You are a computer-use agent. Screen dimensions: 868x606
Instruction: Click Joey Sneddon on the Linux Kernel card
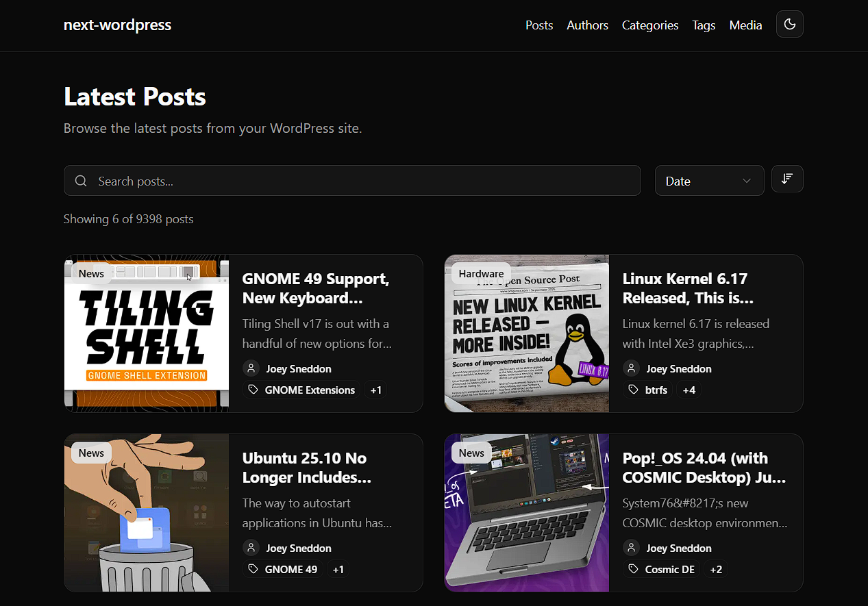click(679, 368)
